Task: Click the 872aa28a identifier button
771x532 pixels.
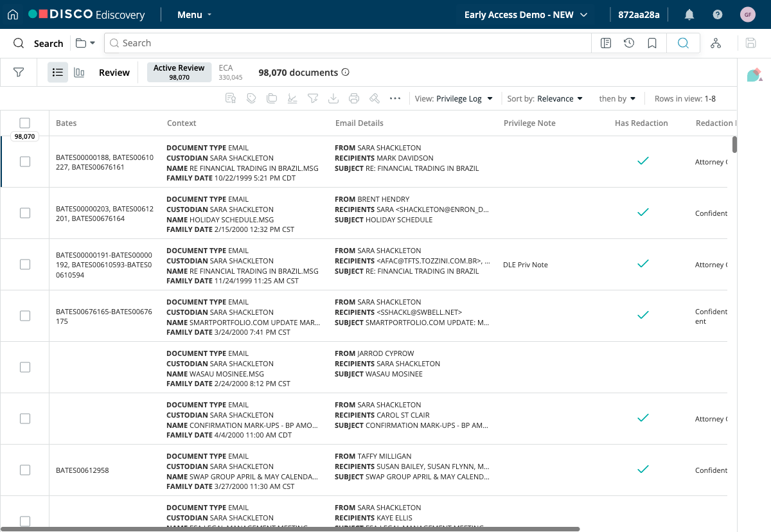Action: click(639, 14)
